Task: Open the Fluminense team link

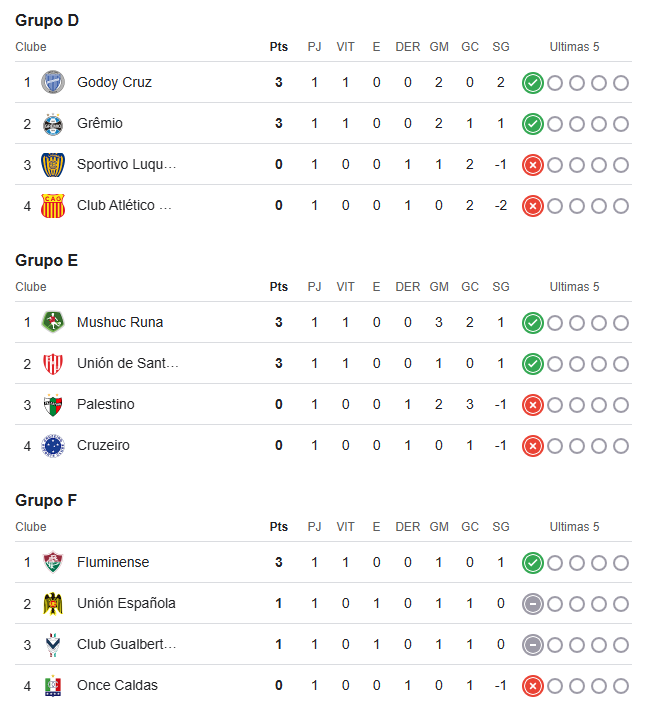Action: click(x=113, y=562)
